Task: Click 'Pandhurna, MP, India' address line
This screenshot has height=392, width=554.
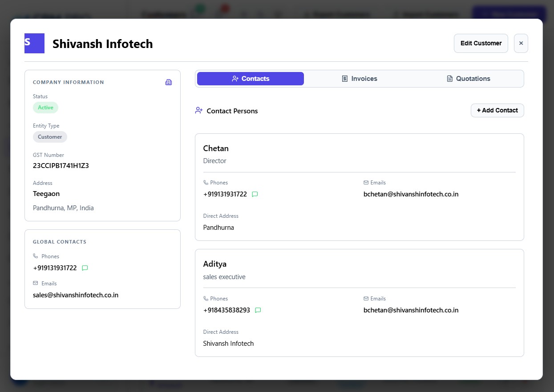Action: tap(63, 208)
